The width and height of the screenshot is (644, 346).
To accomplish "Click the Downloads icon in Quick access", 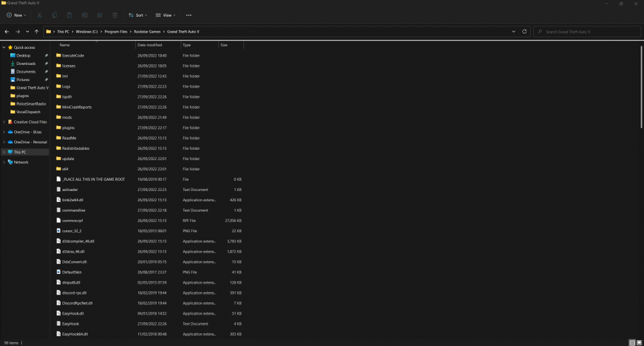I will click(12, 64).
